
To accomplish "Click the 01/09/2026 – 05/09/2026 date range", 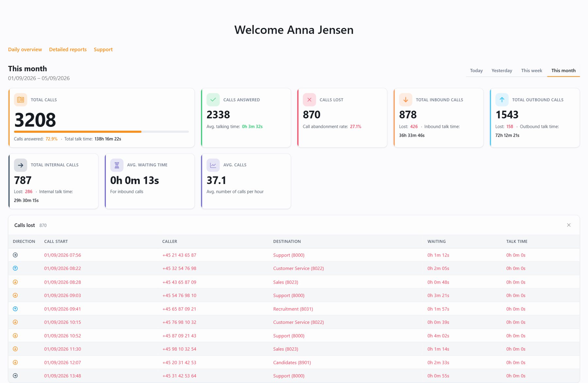I will tap(39, 78).
